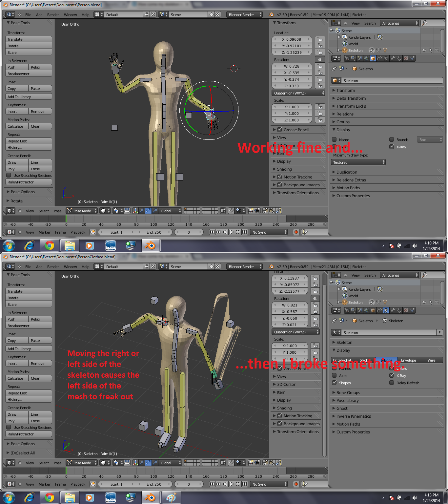Select rotate manipulator in Person.blend viewport header
Viewport: 448px width, 504px height.
coord(148,211)
